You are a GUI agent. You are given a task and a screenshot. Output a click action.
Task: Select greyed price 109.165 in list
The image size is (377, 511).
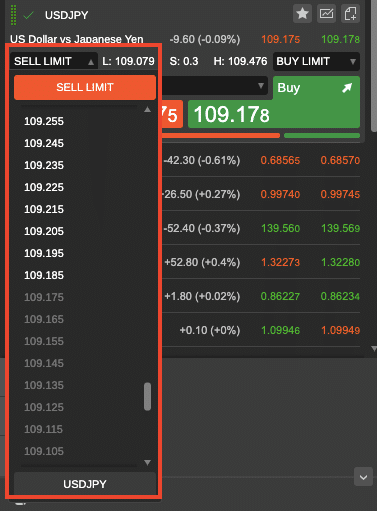pos(44,319)
